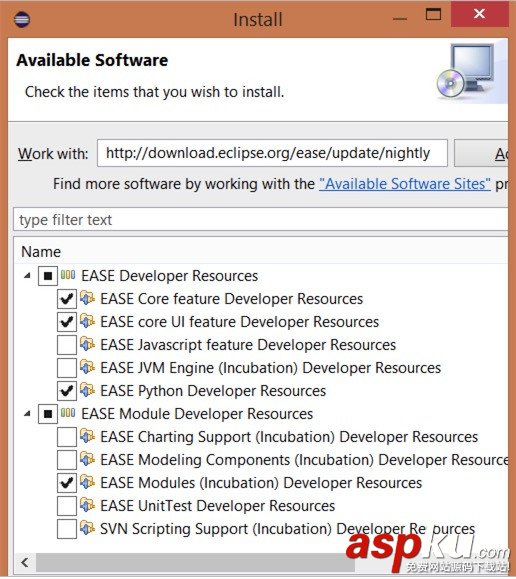Click the EASE Developer Resources category icon
Image resolution: width=516 pixels, height=579 pixels.
pos(68,275)
